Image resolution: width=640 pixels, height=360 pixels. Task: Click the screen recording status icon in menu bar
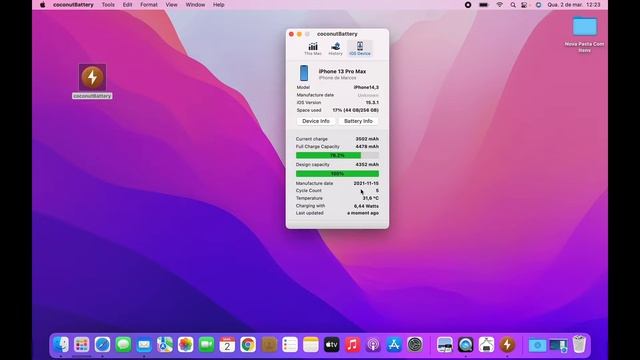[x=468, y=5]
